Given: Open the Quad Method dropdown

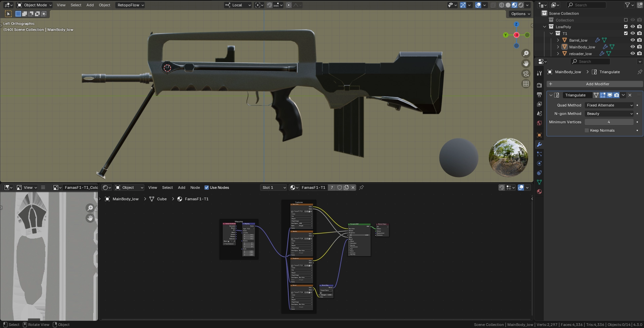Looking at the screenshot, I should point(609,105).
